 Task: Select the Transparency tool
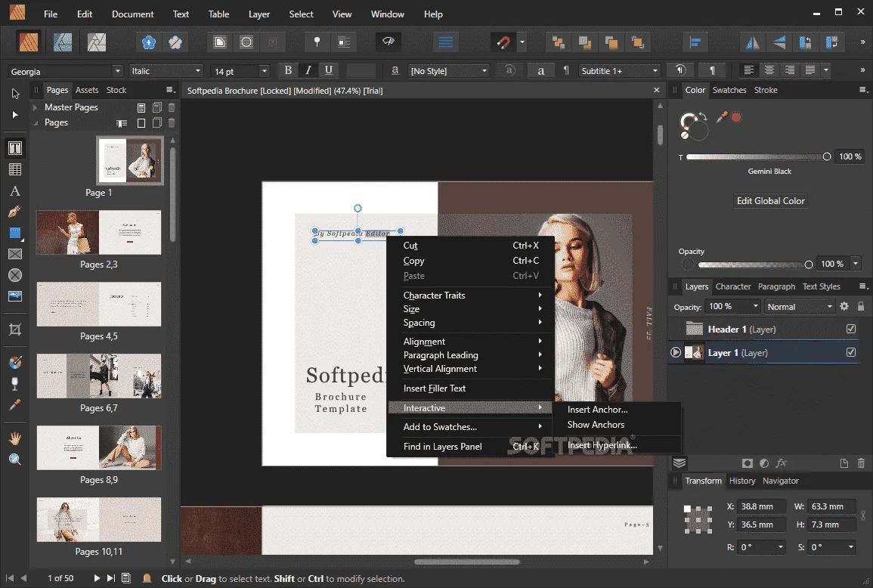(15, 384)
